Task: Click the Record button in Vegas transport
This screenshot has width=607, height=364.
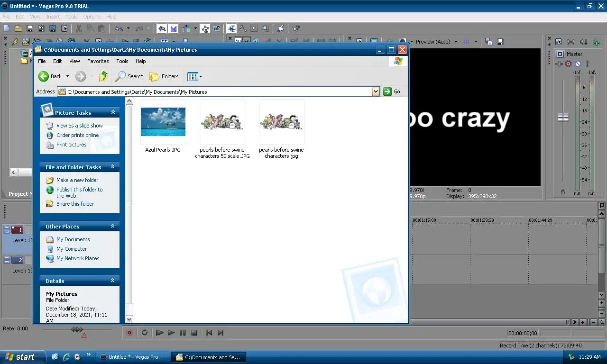Action: tap(129, 333)
